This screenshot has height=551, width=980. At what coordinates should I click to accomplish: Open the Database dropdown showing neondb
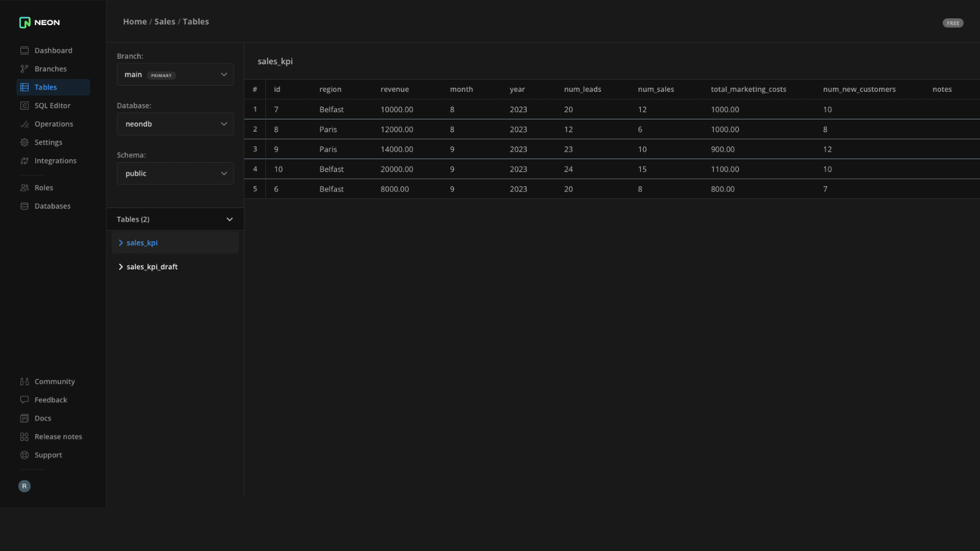[175, 124]
